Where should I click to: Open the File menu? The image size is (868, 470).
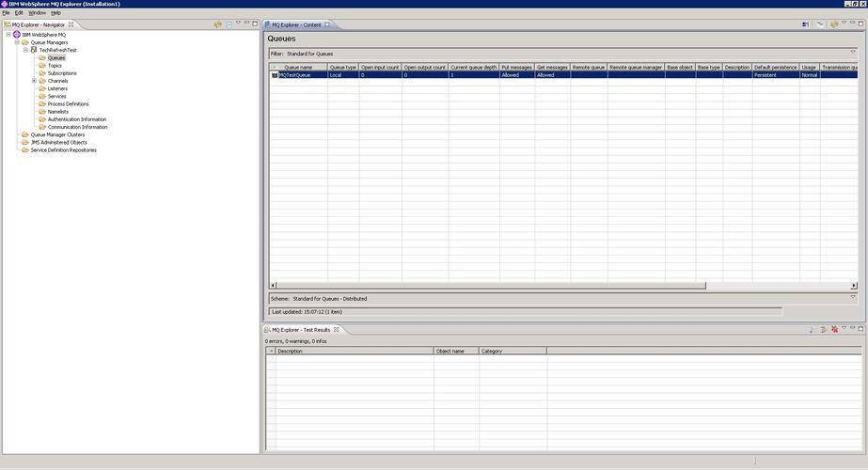coord(6,13)
